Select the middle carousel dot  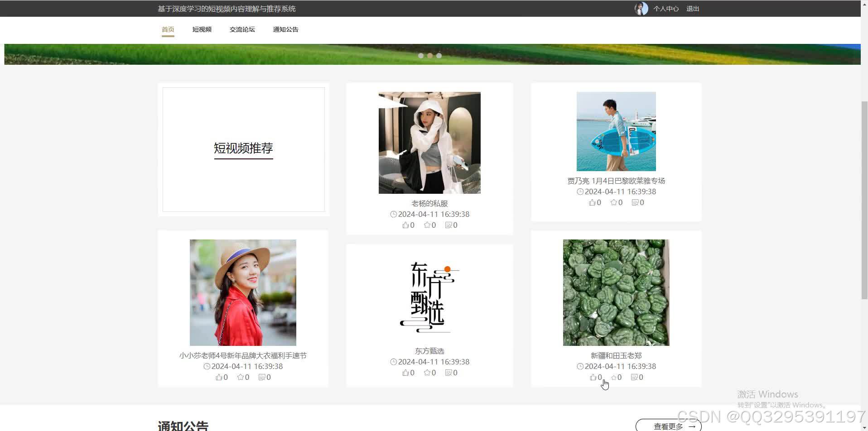tap(430, 56)
